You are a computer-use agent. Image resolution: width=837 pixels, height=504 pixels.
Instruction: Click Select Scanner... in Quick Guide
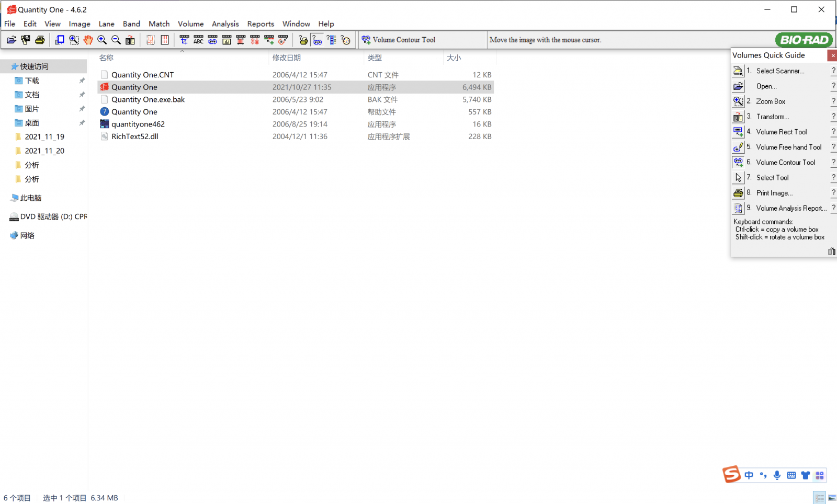780,71
